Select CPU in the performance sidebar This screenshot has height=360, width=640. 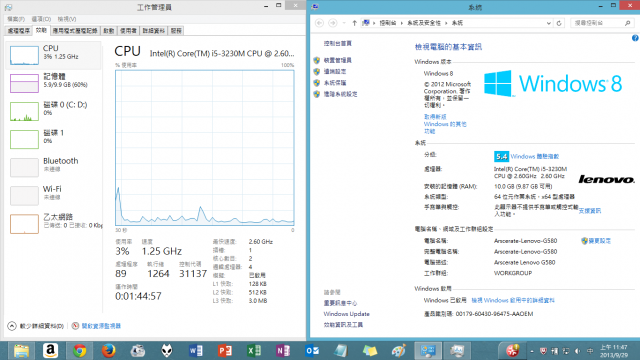(x=54, y=55)
